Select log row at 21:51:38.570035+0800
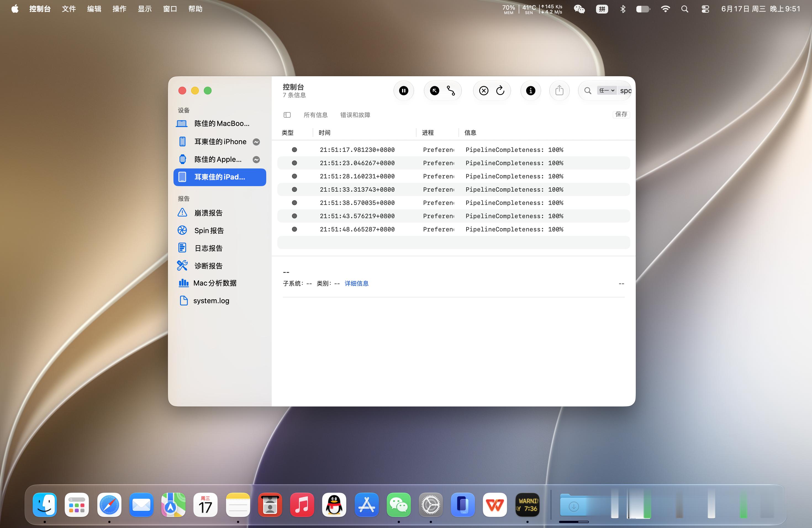 click(454, 203)
